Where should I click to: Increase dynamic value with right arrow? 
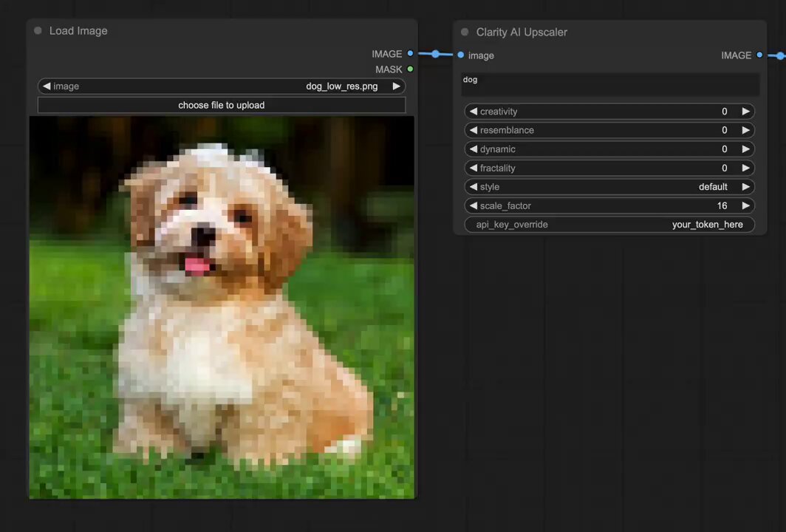[x=745, y=149]
